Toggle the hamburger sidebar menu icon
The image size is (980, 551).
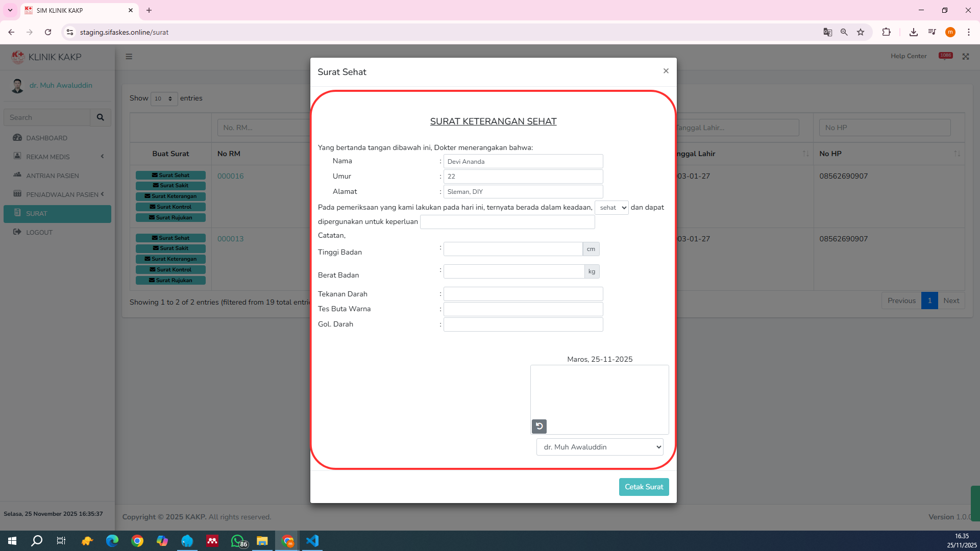[129, 57]
